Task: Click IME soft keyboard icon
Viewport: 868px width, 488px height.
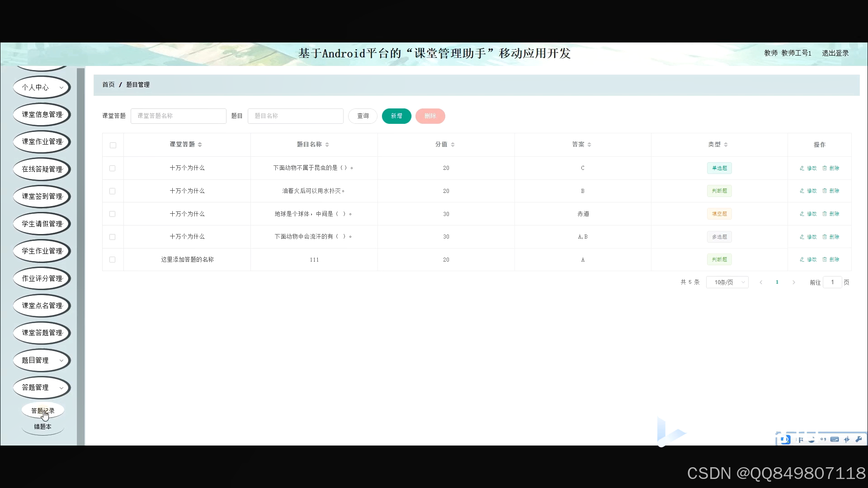Action: click(x=835, y=439)
